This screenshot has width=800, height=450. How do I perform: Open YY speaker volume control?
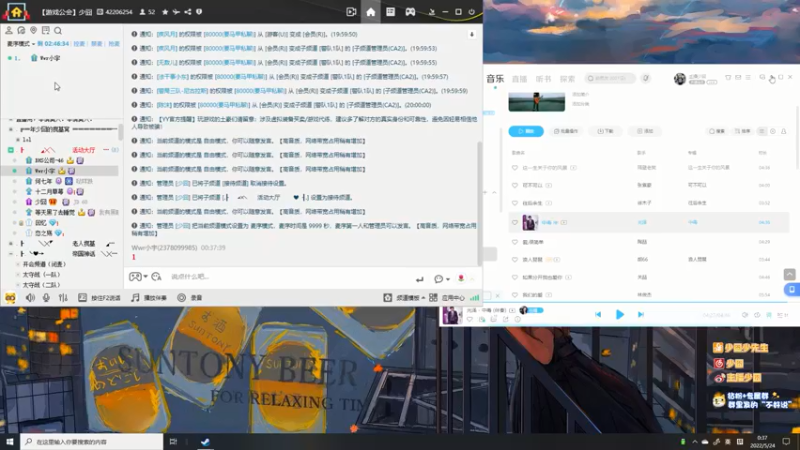tap(30, 297)
